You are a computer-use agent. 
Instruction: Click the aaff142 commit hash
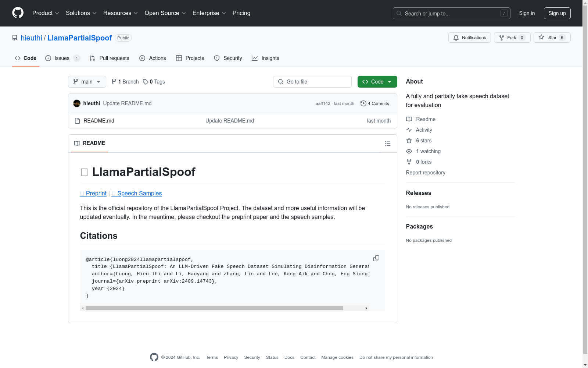(323, 103)
